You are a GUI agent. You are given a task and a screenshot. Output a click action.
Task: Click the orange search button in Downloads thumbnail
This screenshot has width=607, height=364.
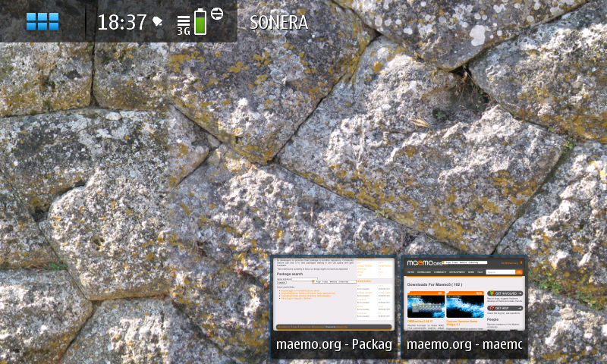pos(519,271)
